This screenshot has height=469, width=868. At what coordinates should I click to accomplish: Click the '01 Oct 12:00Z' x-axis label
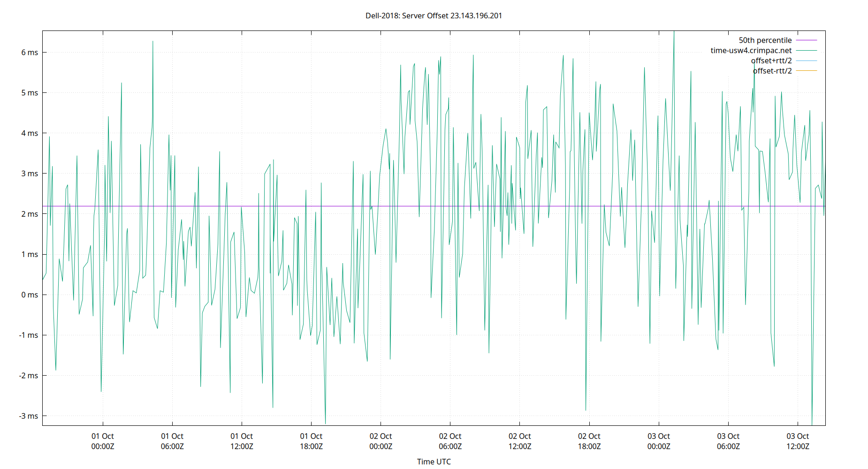click(x=242, y=441)
